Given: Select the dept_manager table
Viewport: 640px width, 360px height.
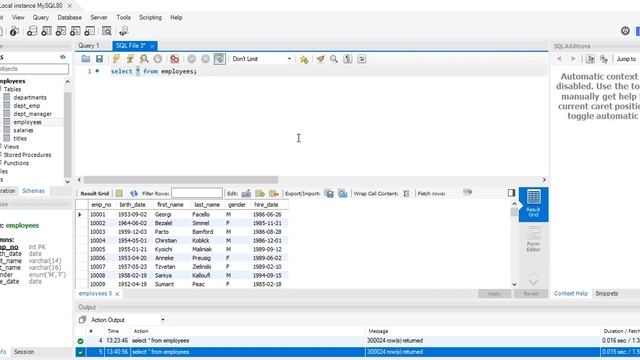Looking at the screenshot, I should pyautogui.click(x=32, y=114).
